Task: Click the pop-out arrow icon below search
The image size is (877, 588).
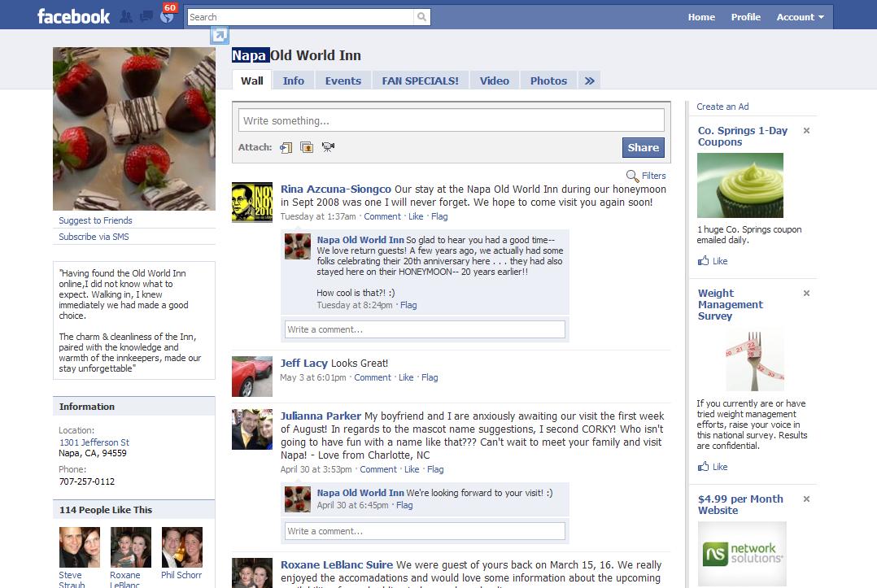Action: [220, 36]
